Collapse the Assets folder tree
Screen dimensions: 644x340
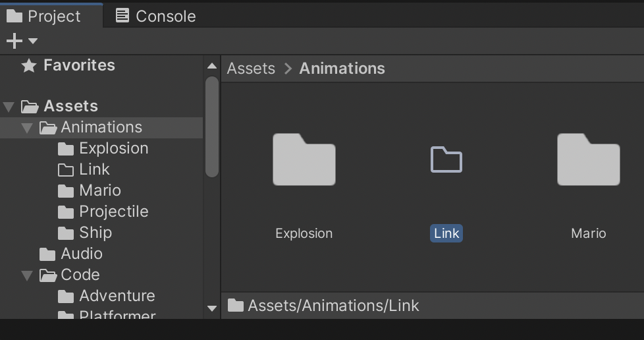tap(9, 107)
